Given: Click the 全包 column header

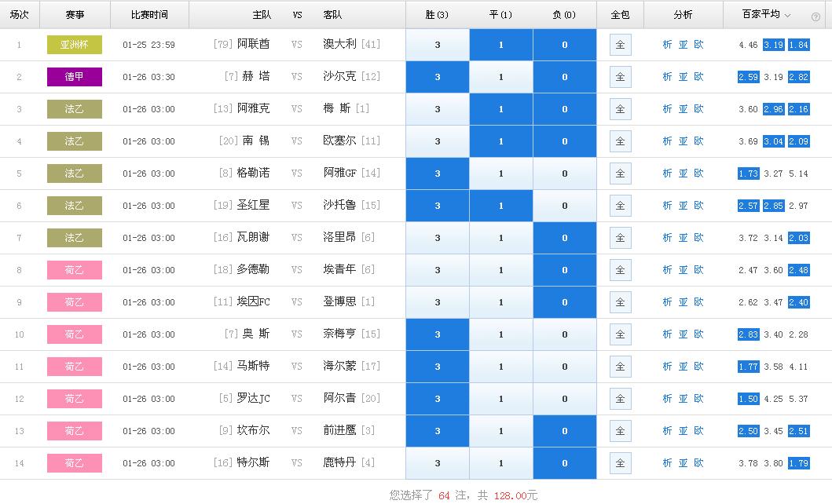Looking at the screenshot, I should (621, 15).
